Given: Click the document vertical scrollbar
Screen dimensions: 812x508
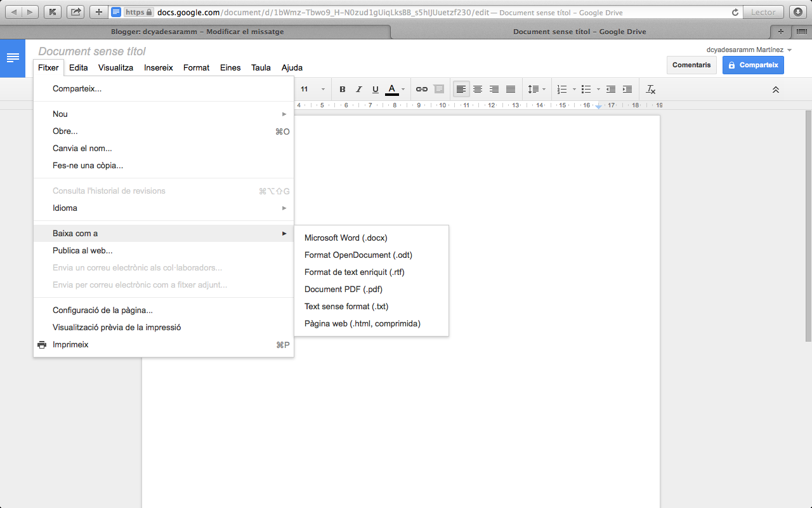Looking at the screenshot, I should [808, 225].
